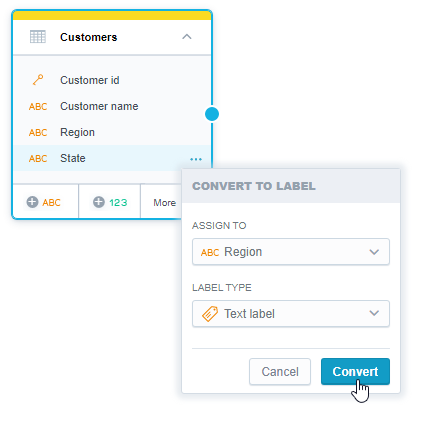Select the Customer id field
Viewport: 432px width, 421px height.
[x=112, y=80]
